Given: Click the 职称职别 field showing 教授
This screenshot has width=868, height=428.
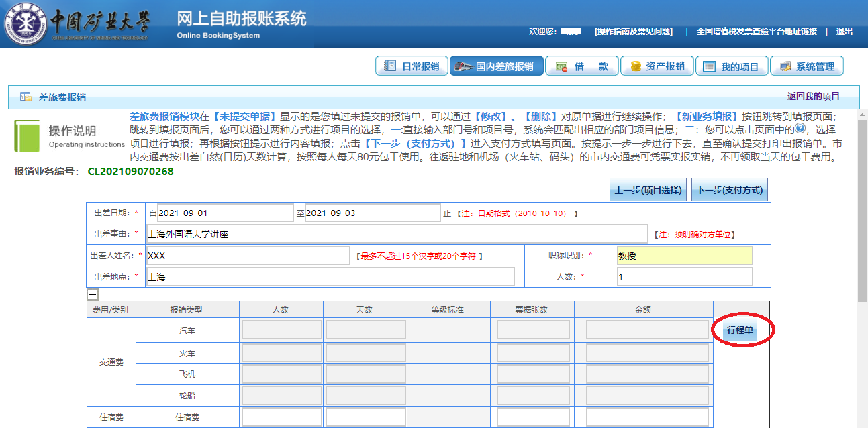Looking at the screenshot, I should [x=684, y=256].
